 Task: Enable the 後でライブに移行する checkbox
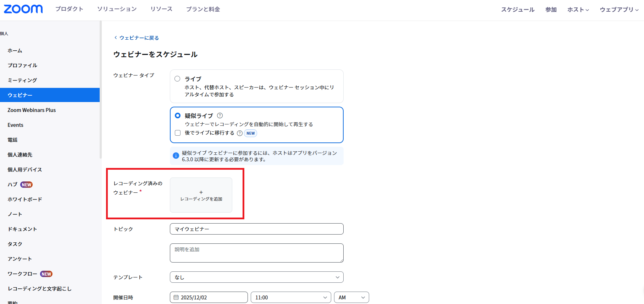(x=178, y=133)
